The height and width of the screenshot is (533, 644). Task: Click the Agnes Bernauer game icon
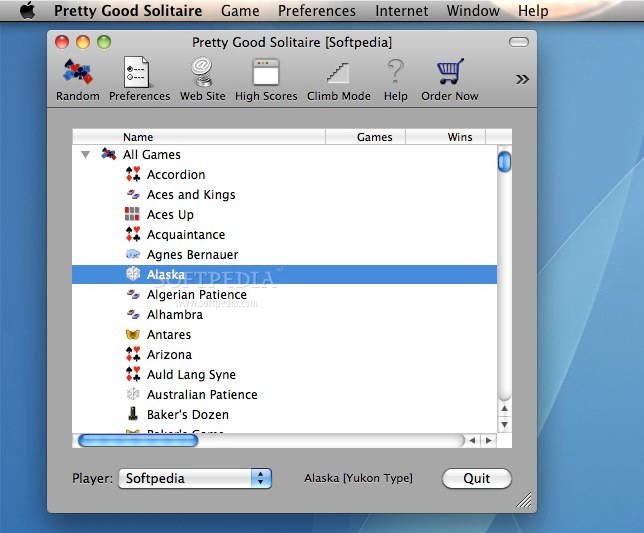point(133,254)
